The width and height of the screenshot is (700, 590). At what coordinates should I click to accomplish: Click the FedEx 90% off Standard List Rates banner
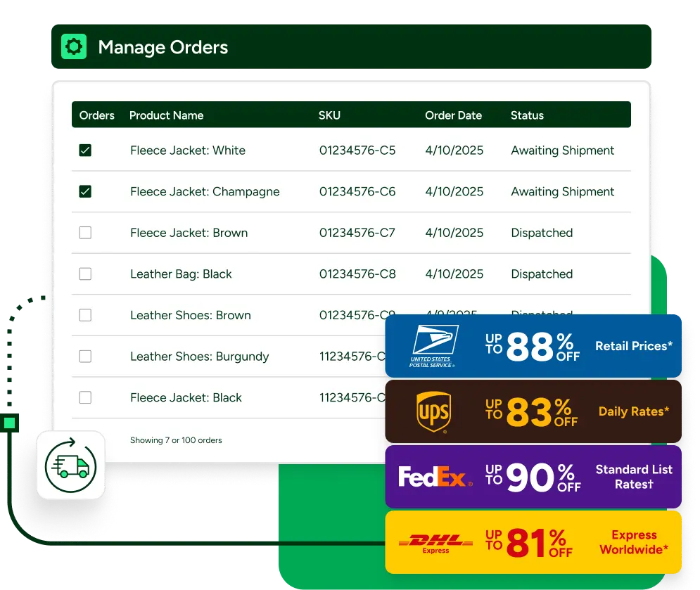(533, 477)
